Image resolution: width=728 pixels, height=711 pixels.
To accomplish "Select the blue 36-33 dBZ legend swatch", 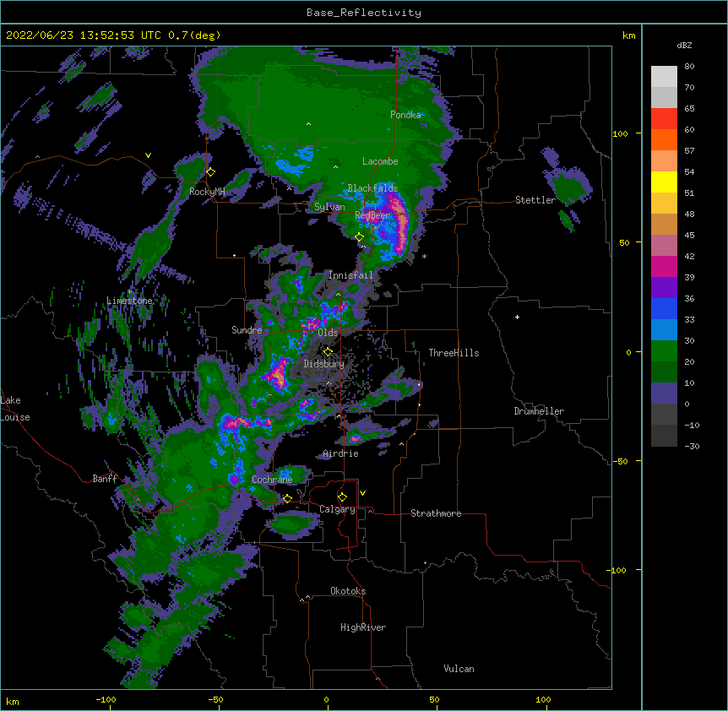I will (664, 308).
